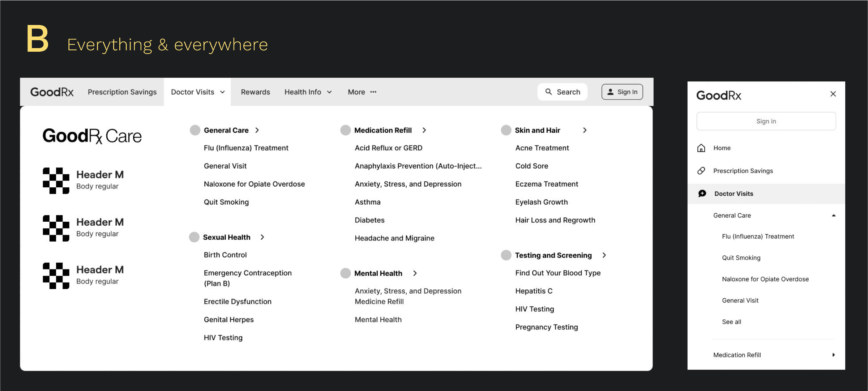Open the Headache and Migraine link
The image size is (868, 391).
(x=394, y=238)
